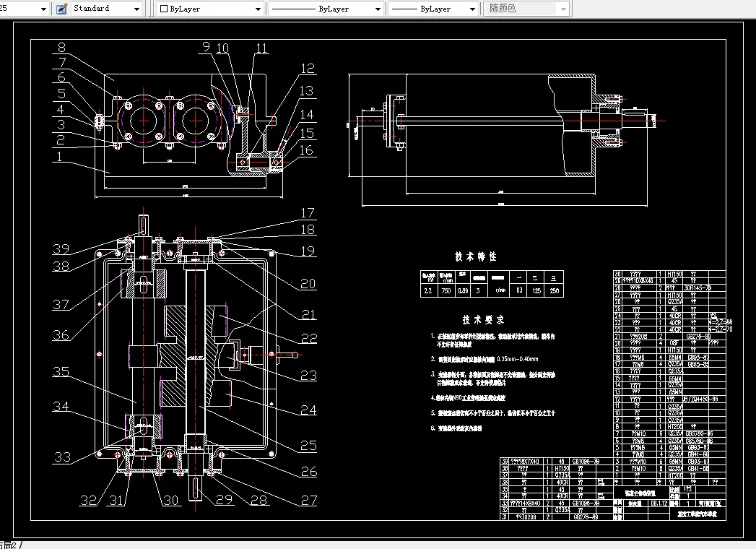
Task: Expand the far-left dropdown showing 25
Action: [x=43, y=9]
